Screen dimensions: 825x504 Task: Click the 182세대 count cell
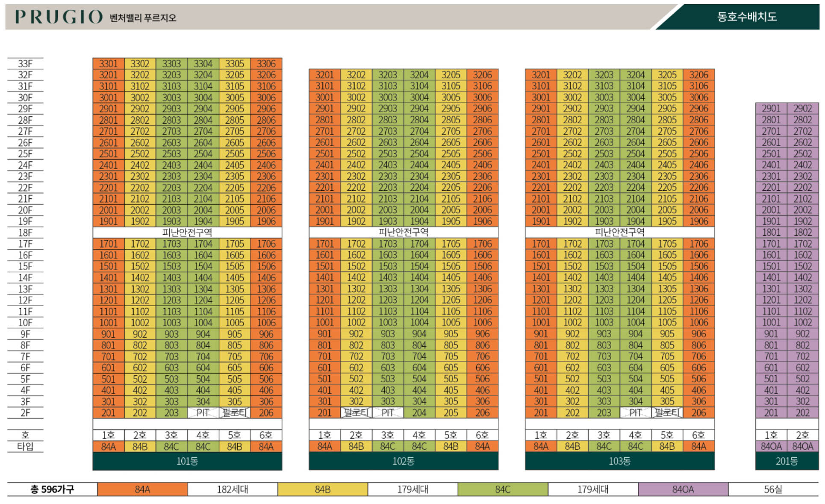(232, 489)
